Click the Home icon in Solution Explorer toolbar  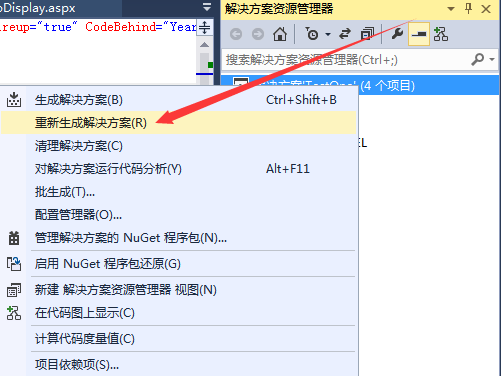coord(280,34)
